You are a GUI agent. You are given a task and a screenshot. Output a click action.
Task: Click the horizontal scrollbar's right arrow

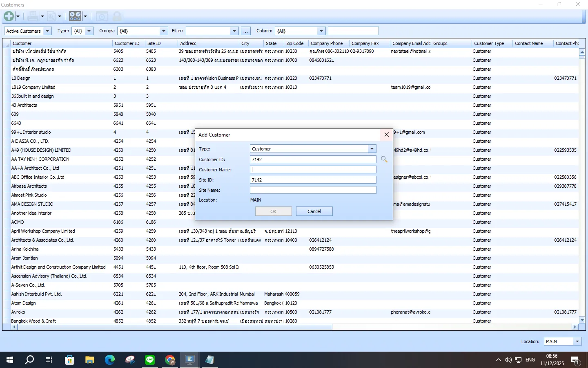click(x=575, y=327)
